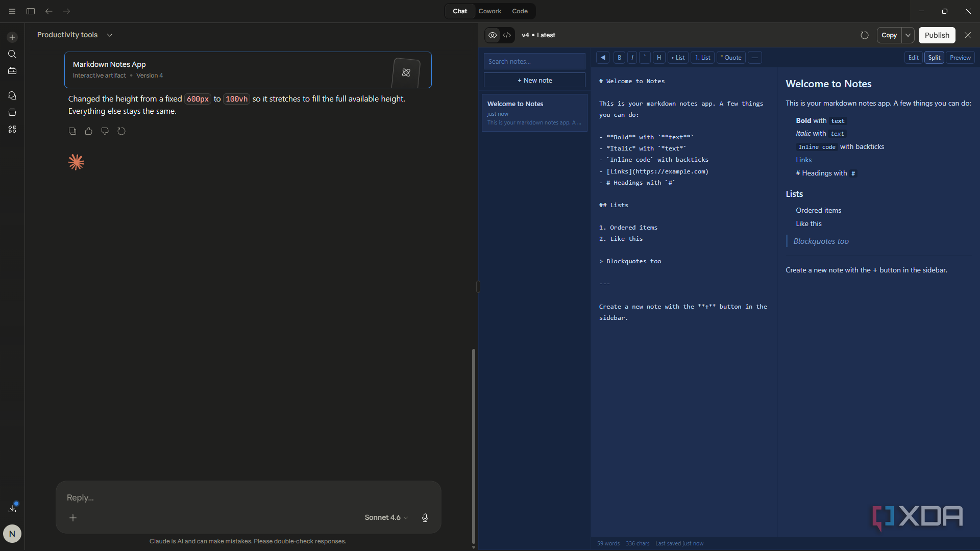The height and width of the screenshot is (551, 980).
Task: Open the Sonnet 4.6 model selector
Action: pyautogui.click(x=386, y=518)
